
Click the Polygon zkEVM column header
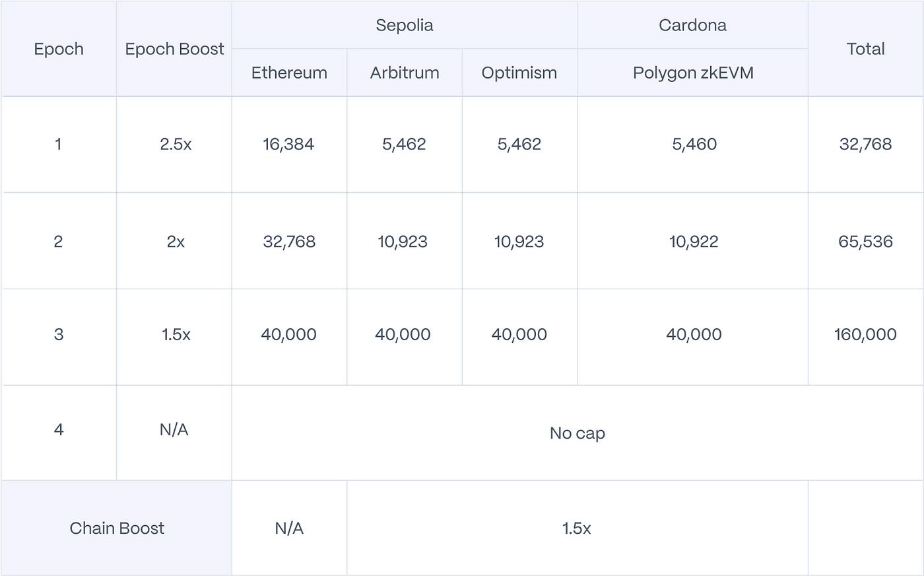(692, 73)
